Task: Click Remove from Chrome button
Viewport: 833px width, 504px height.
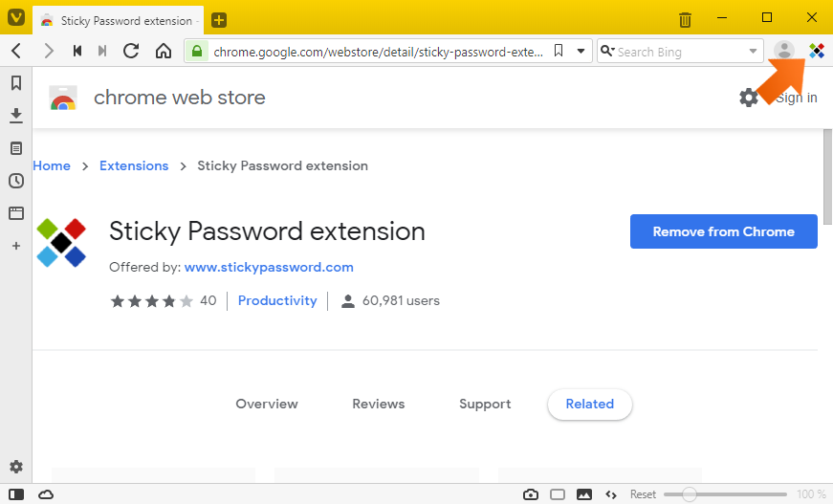Action: click(724, 231)
